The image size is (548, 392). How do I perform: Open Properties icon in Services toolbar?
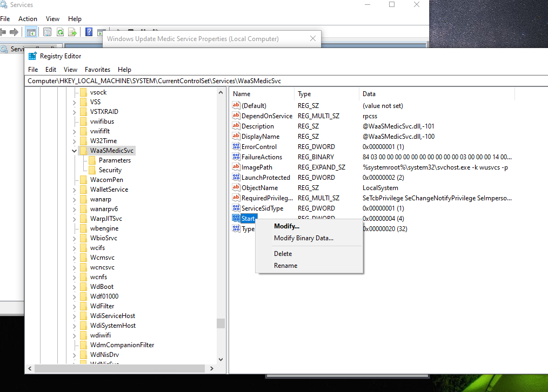[47, 32]
